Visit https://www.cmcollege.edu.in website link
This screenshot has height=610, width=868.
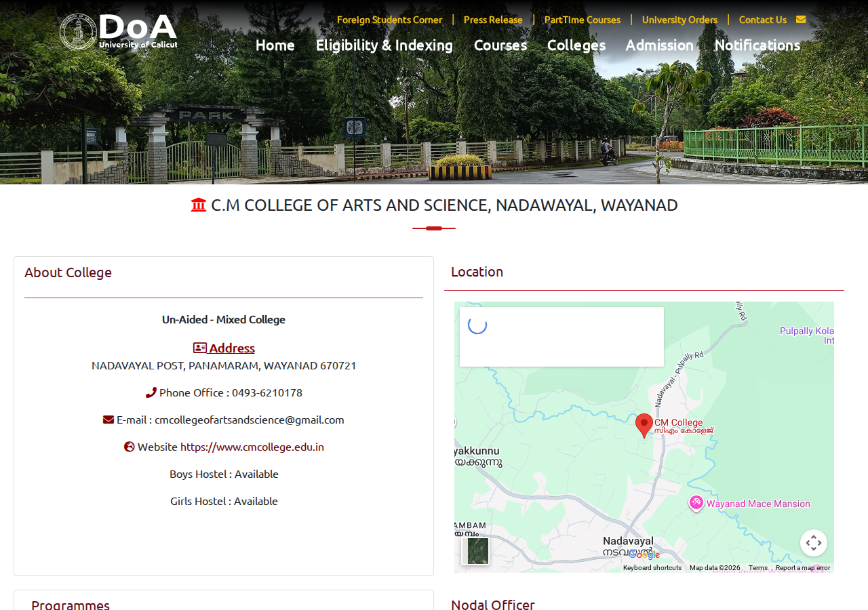[252, 447]
